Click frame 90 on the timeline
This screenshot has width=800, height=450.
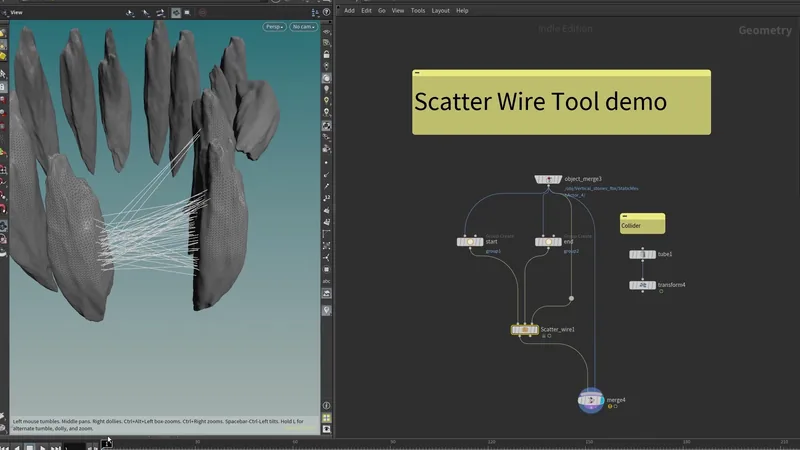(393, 442)
